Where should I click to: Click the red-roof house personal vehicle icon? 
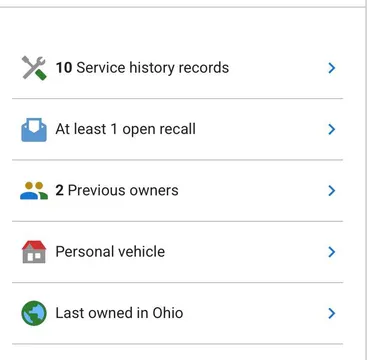coord(34,252)
